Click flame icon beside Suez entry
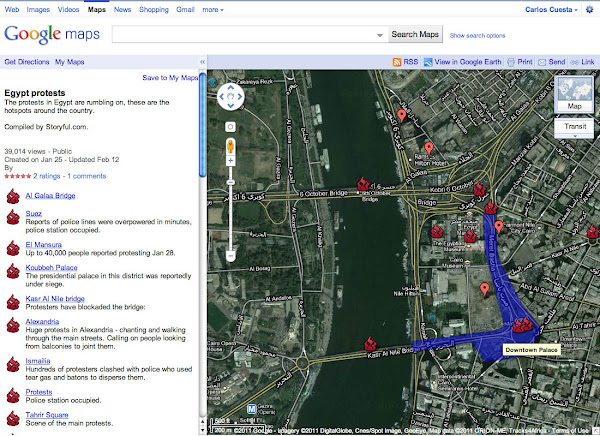The width and height of the screenshot is (600, 436). 13,217
